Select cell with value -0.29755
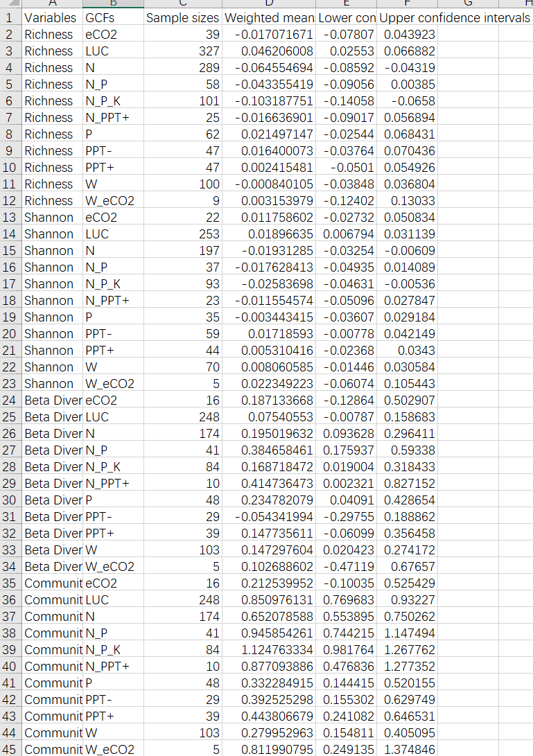533x756 pixels. 347,517
